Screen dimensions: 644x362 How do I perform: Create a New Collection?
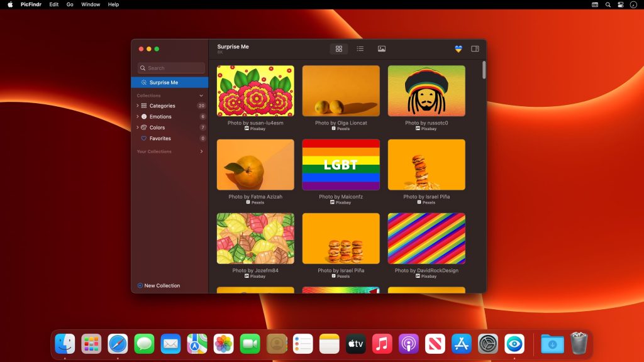(158, 285)
